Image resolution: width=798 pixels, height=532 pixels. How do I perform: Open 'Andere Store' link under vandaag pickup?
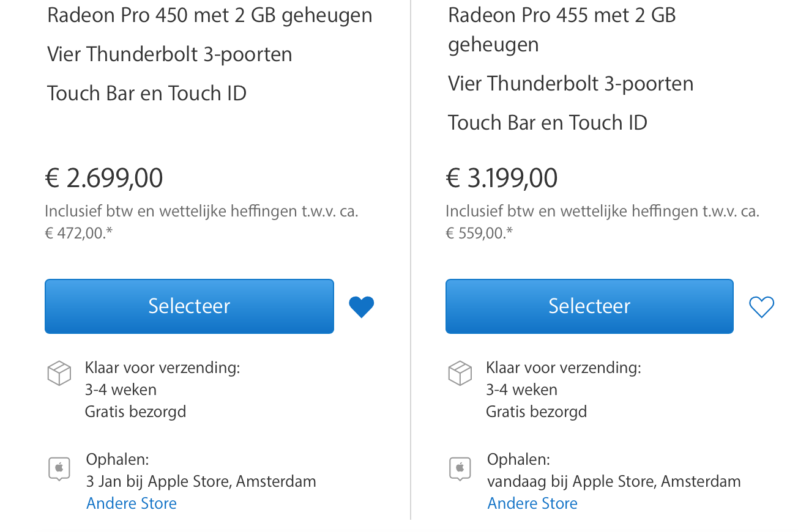(532, 503)
